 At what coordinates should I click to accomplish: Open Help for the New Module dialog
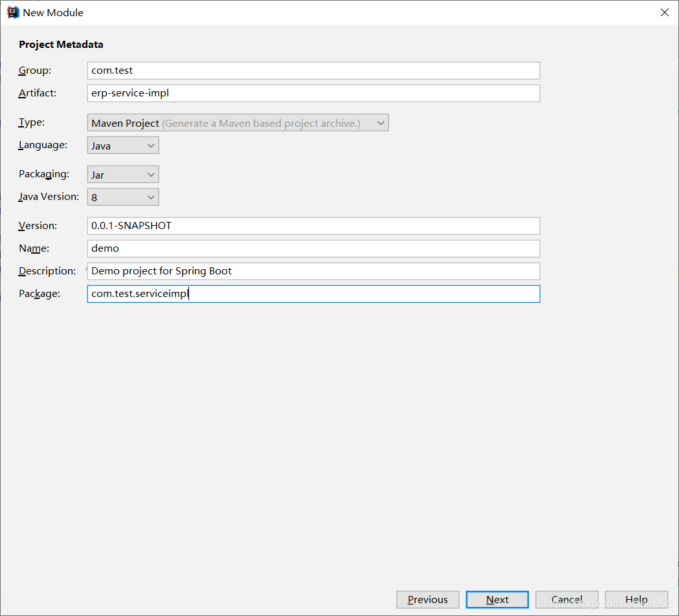[636, 600]
